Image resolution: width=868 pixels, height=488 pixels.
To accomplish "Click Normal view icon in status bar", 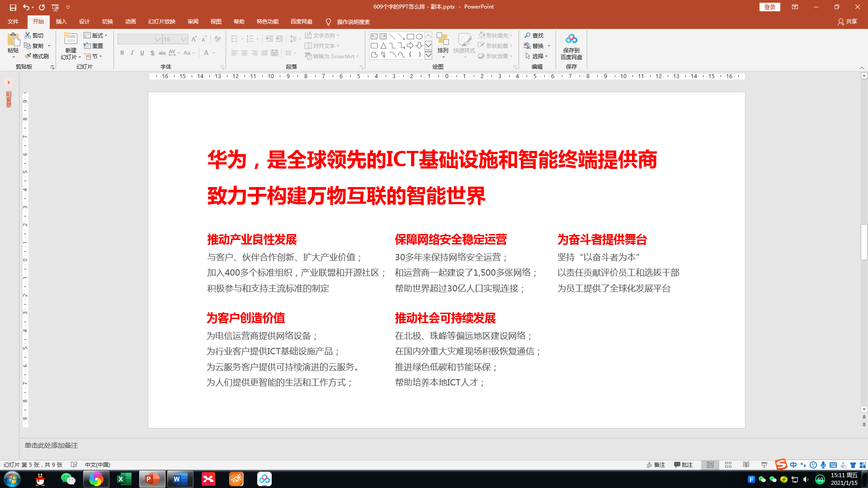I will (x=710, y=465).
